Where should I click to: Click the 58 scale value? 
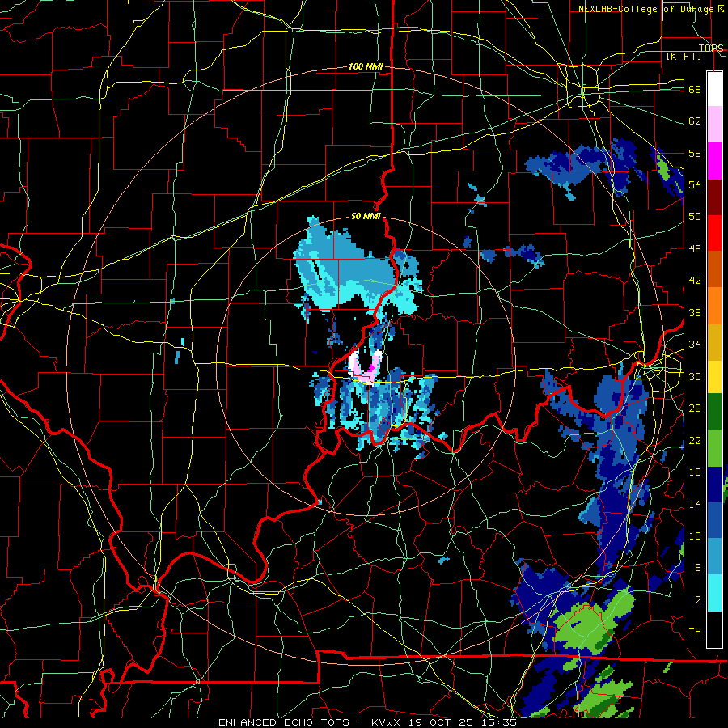(695, 153)
